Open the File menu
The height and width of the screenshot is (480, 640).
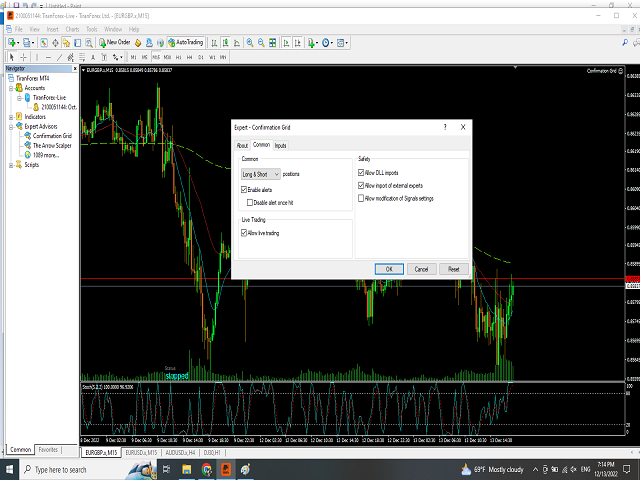coord(19,29)
